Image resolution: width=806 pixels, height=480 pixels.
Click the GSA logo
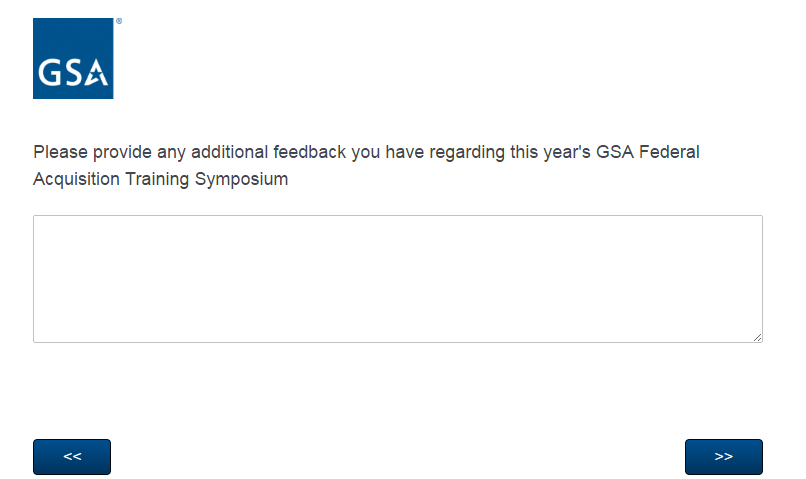pyautogui.click(x=73, y=58)
